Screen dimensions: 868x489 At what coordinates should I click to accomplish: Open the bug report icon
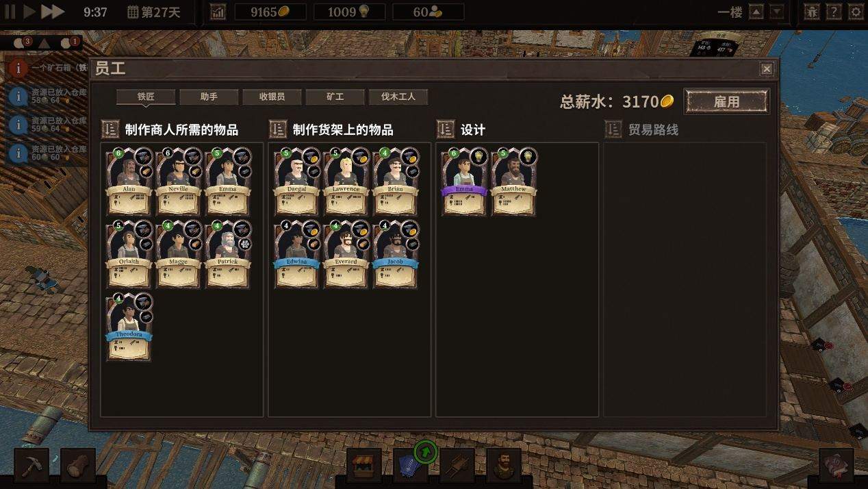812,12
